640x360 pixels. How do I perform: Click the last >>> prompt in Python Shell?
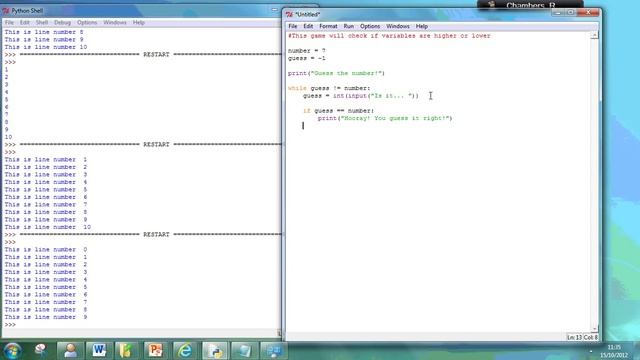click(x=10, y=325)
